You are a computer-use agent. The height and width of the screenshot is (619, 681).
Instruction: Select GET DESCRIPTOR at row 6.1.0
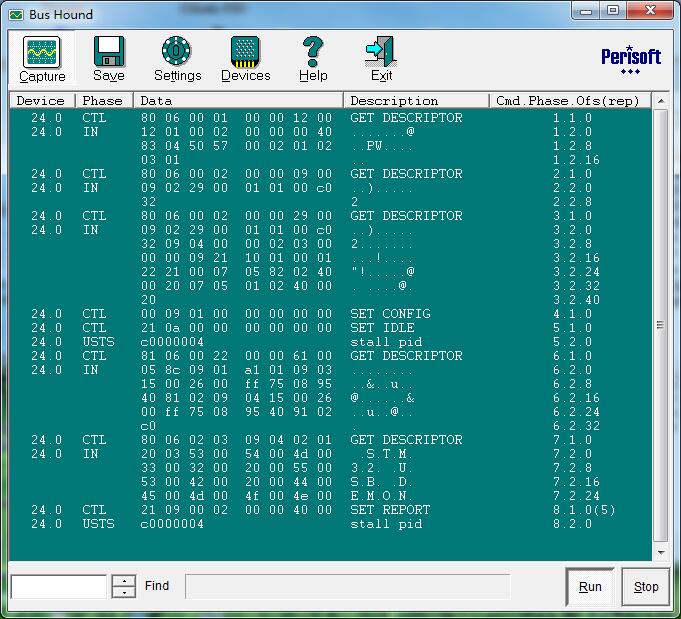click(406, 356)
